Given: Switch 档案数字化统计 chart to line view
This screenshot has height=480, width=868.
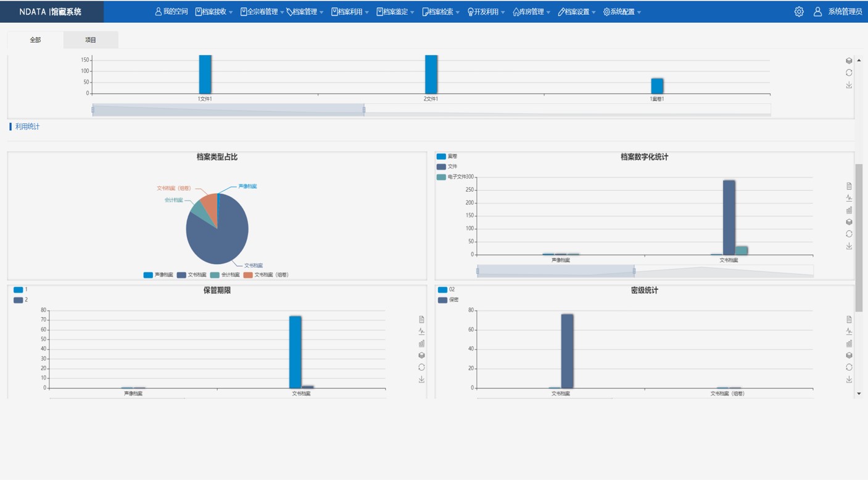Looking at the screenshot, I should click(x=849, y=198).
